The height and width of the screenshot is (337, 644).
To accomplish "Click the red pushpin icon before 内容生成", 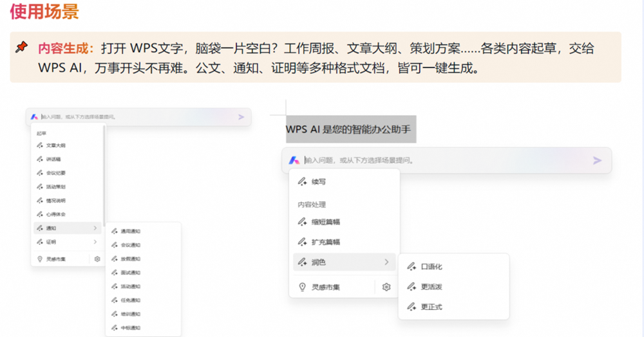I will [x=22, y=47].
